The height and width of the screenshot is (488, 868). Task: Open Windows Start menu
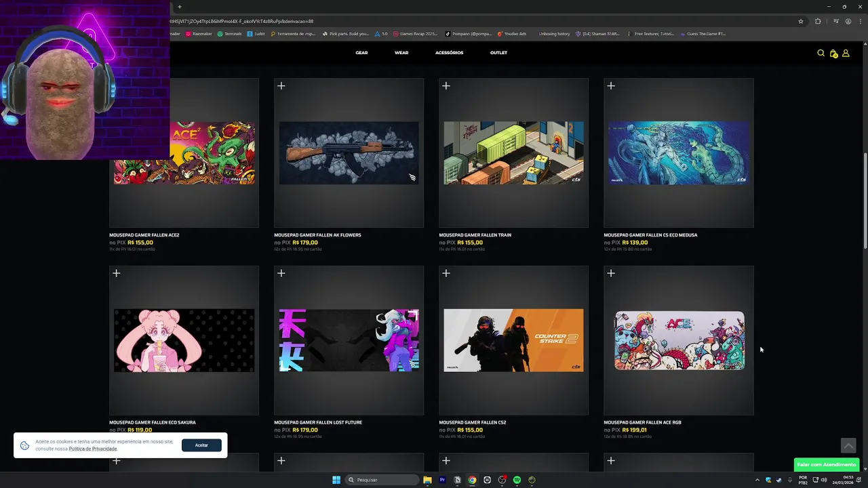336,480
